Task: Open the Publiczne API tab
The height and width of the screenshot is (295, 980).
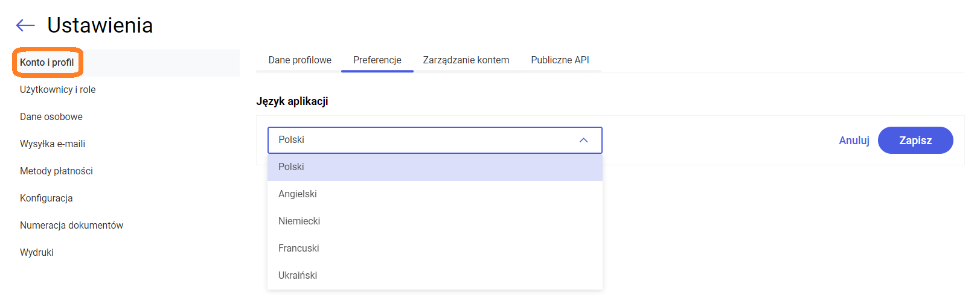Action: [560, 60]
